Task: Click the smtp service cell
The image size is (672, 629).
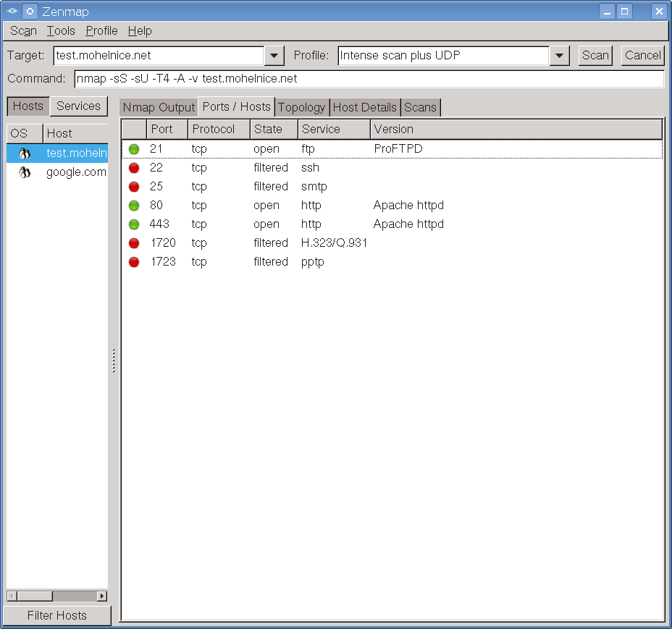Action: 314,187
